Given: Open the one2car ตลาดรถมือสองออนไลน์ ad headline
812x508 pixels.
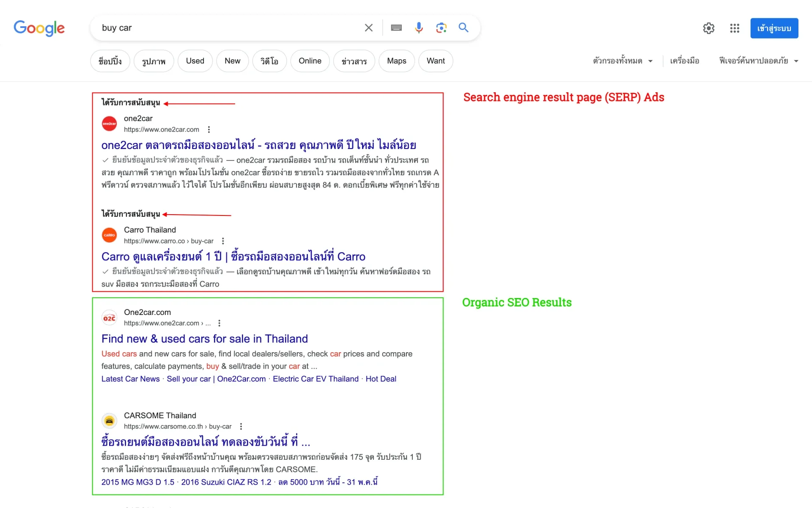Looking at the screenshot, I should [259, 145].
